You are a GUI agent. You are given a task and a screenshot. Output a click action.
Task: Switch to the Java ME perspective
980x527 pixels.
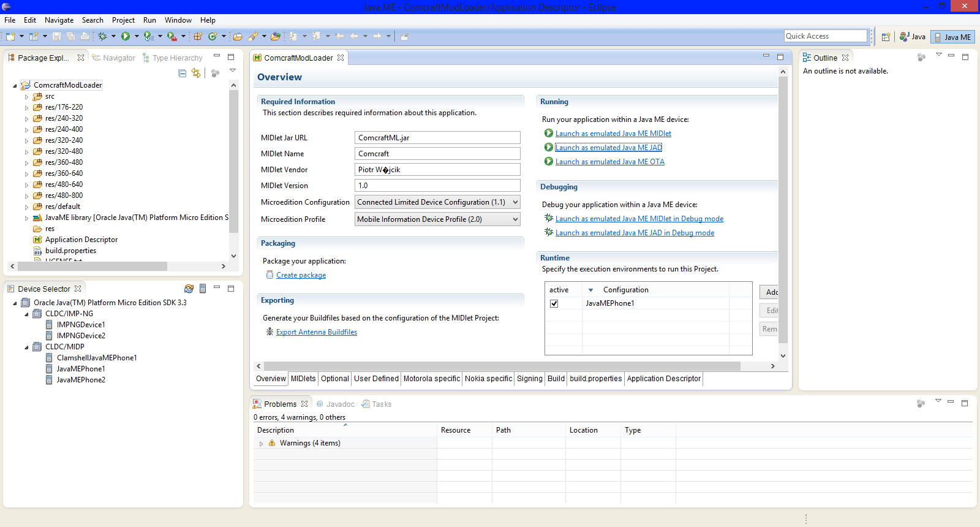pyautogui.click(x=952, y=37)
